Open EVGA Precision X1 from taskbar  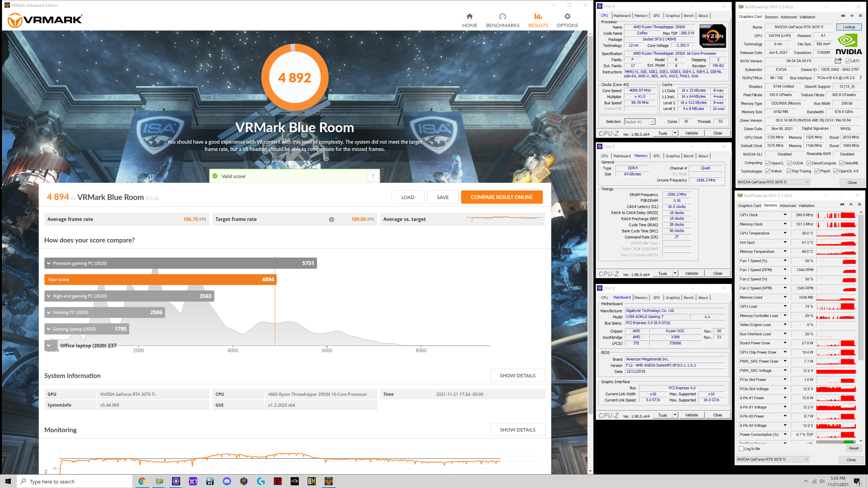coord(193,481)
